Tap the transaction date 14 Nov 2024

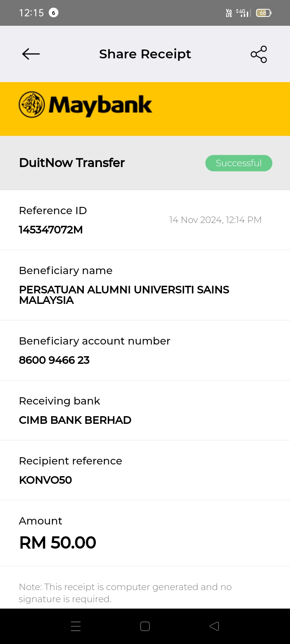(x=215, y=220)
